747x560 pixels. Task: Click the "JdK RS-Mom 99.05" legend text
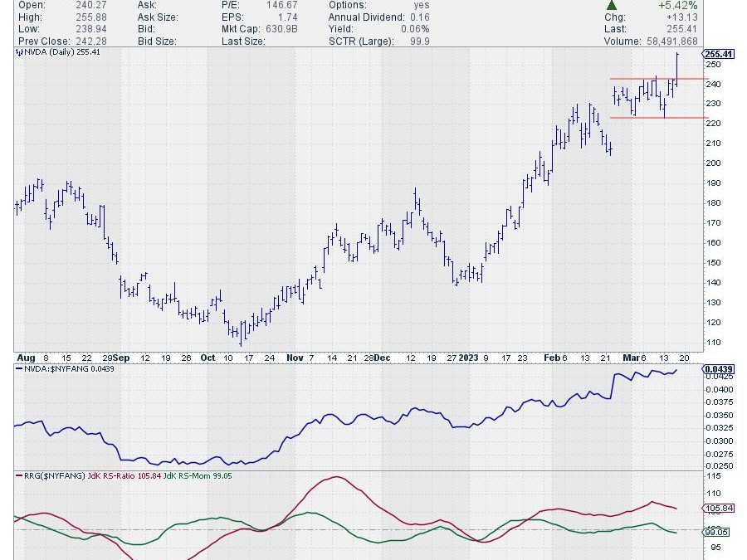coord(198,475)
